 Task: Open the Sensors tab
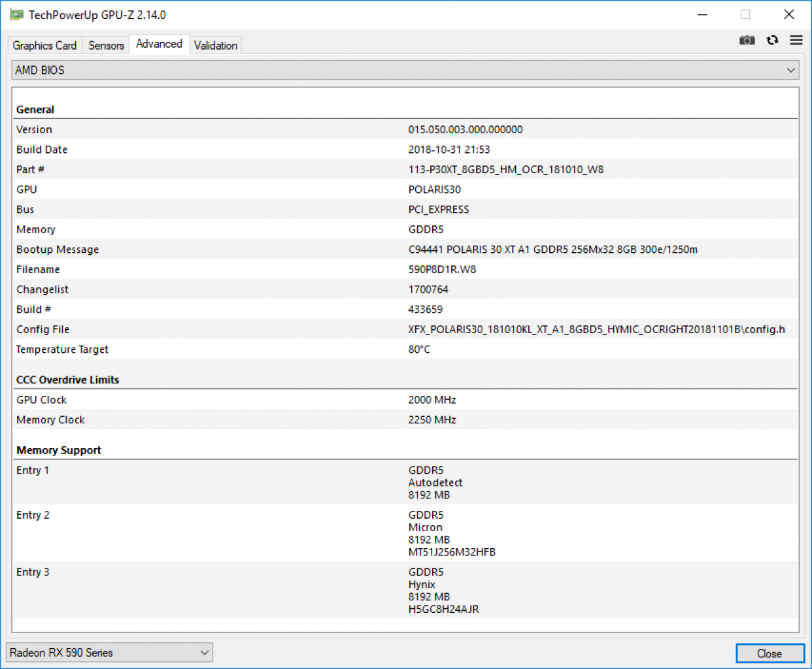point(106,45)
